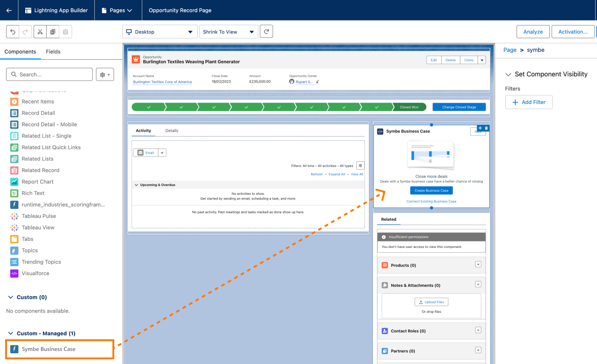
Task: Click the Paste clipboard icon
Action: click(65, 32)
